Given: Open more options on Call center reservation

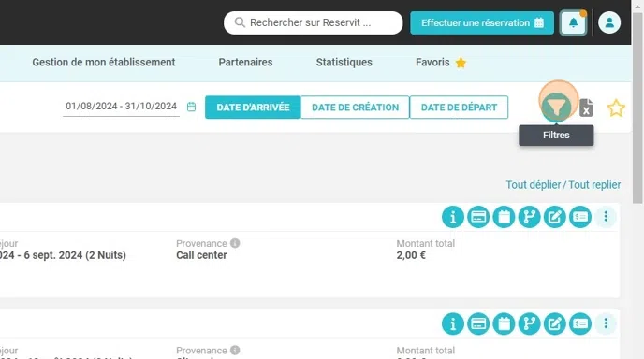Looking at the screenshot, I should tap(606, 217).
